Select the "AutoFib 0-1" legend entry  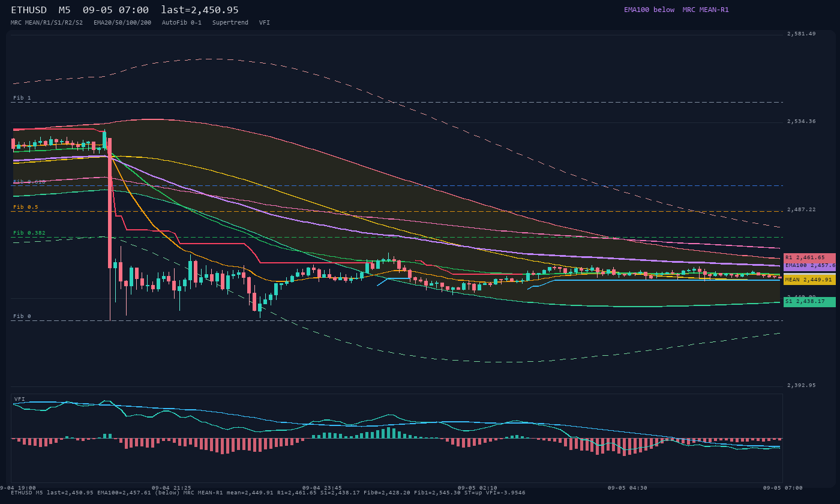pyautogui.click(x=182, y=23)
